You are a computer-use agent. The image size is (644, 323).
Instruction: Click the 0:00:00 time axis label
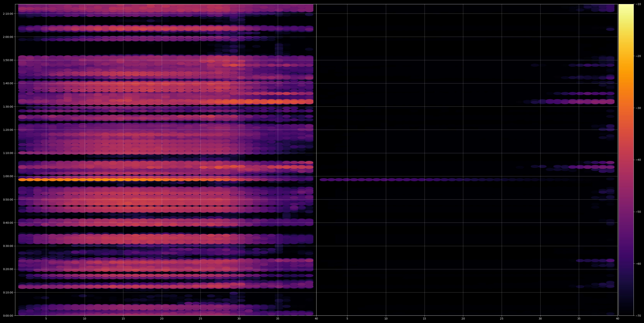click(x=8, y=316)
